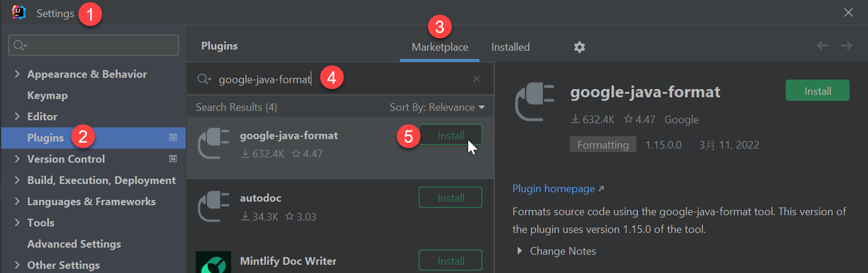Viewport: 868px width, 273px height.
Task: Switch to the Marketplace tab
Action: coord(440,47)
